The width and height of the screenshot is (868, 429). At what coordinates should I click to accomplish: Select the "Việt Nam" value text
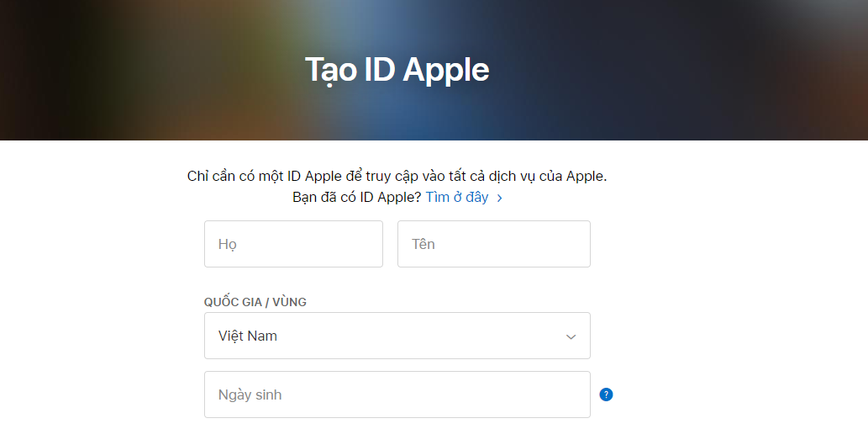tap(248, 336)
